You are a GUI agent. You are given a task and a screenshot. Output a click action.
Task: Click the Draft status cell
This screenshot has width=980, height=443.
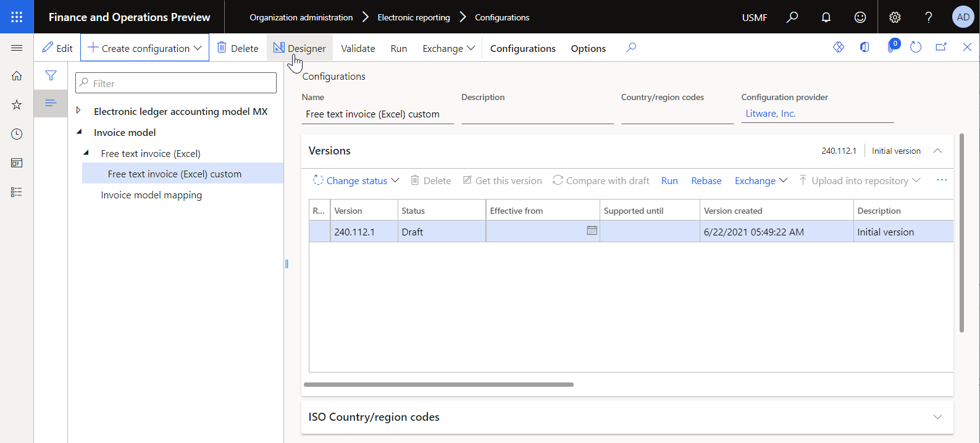pos(442,232)
